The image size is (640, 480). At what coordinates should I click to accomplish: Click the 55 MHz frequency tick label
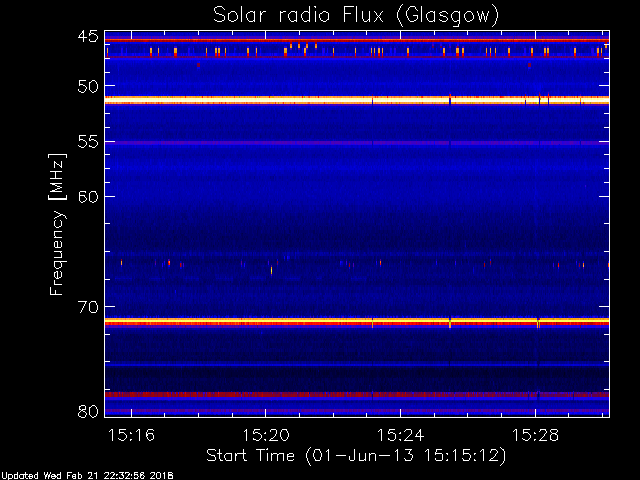87,142
